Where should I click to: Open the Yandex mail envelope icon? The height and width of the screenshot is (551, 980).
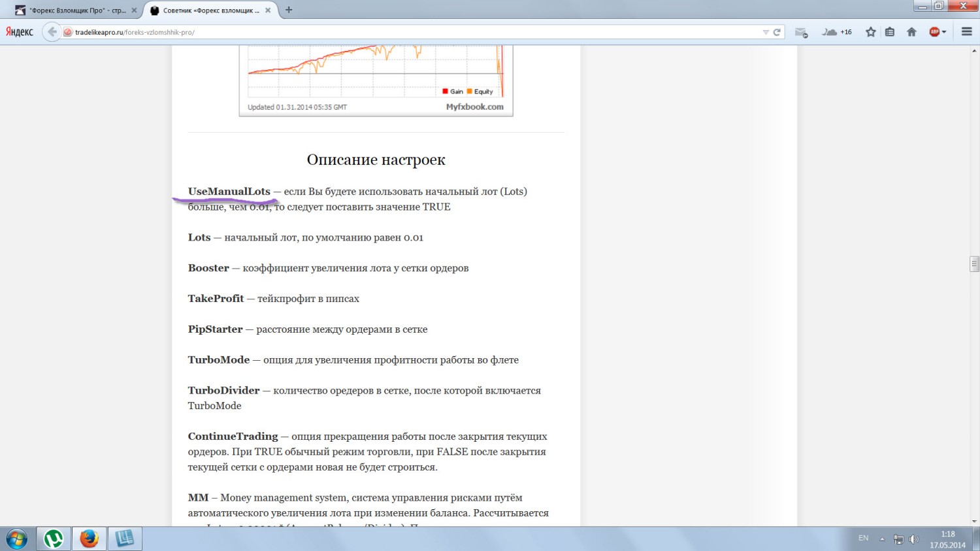tap(801, 32)
